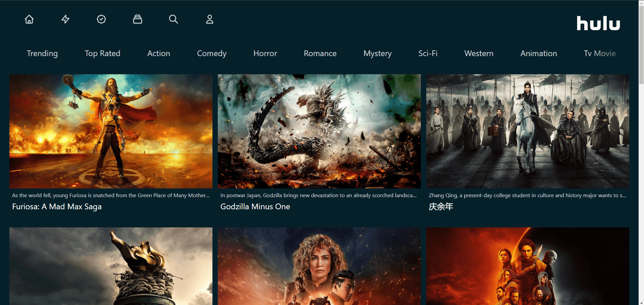The height and width of the screenshot is (305, 644).
Task: Click the Home icon in the header
Action: [x=29, y=19]
